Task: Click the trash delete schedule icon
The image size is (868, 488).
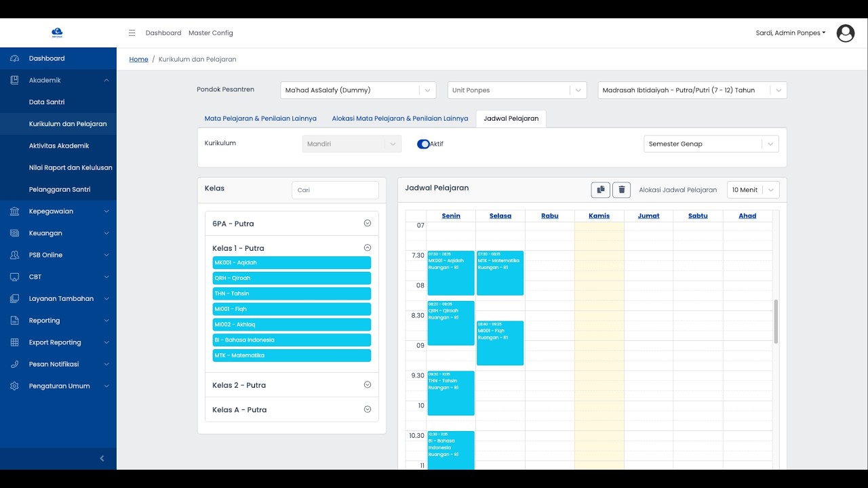Action: click(x=622, y=190)
